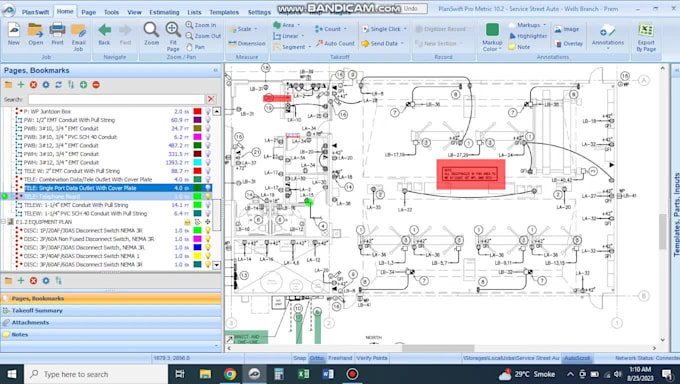680x384 pixels.
Task: Toggle light bulb for DISC: 2P/60A Non Fused Disconnect
Action: click(x=208, y=239)
